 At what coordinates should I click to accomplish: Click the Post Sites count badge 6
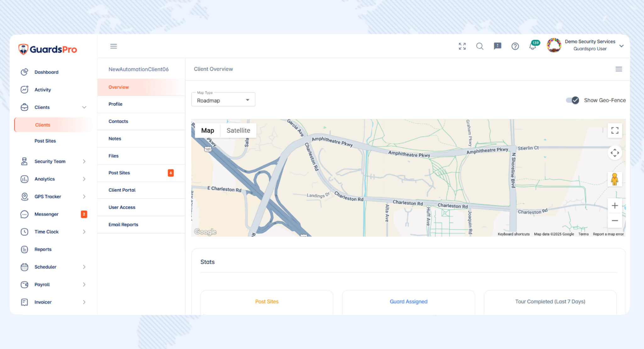[171, 173]
